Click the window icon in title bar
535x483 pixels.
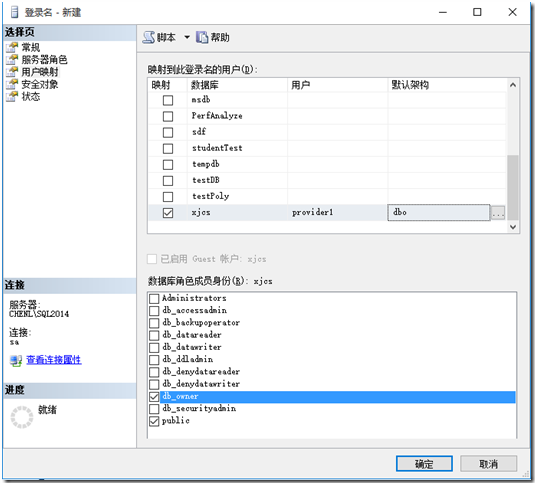[15, 12]
